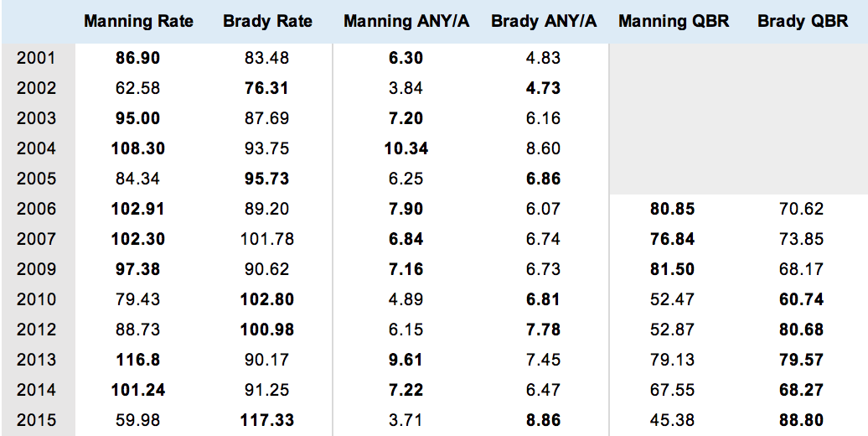This screenshot has width=868, height=436.
Task: Click Brady's 2010 rating cell 102.80
Action: coord(267,299)
